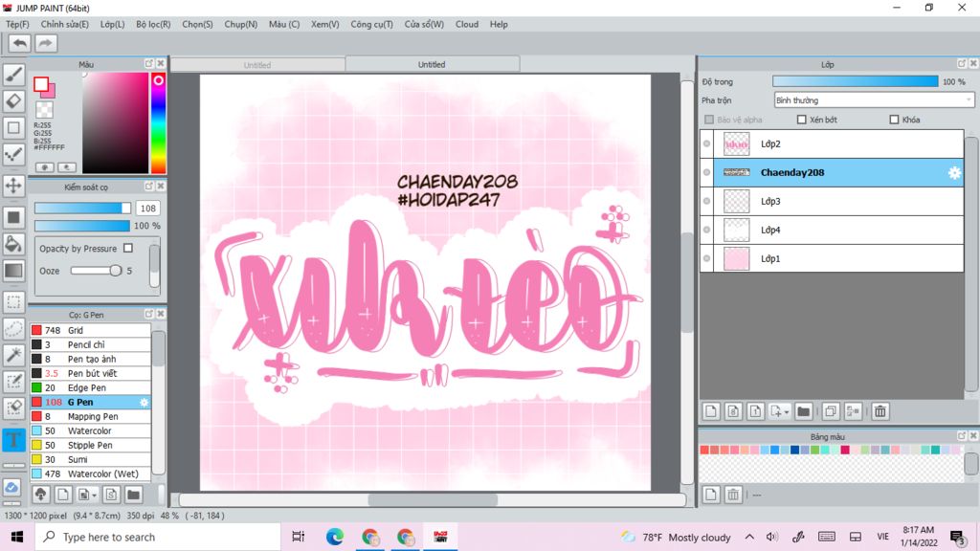Image resolution: width=980 pixels, height=551 pixels.
Task: Open G Pen brush settings gear
Action: [x=144, y=403]
